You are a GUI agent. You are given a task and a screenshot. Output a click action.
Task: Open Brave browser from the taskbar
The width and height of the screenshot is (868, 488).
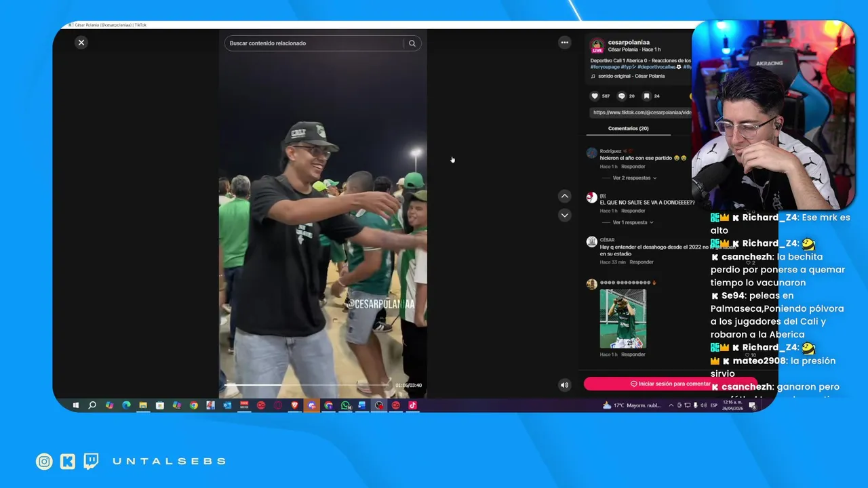(294, 405)
